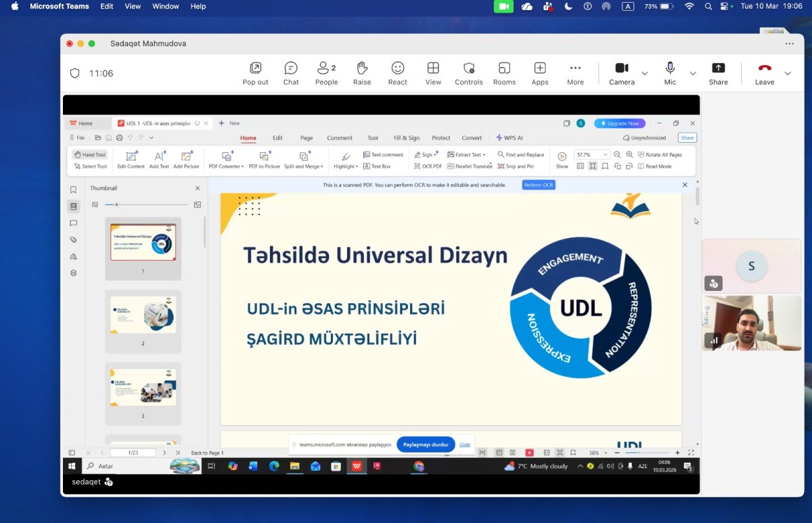Open More meeting actions
Image resolution: width=812 pixels, height=523 pixels.
click(575, 73)
